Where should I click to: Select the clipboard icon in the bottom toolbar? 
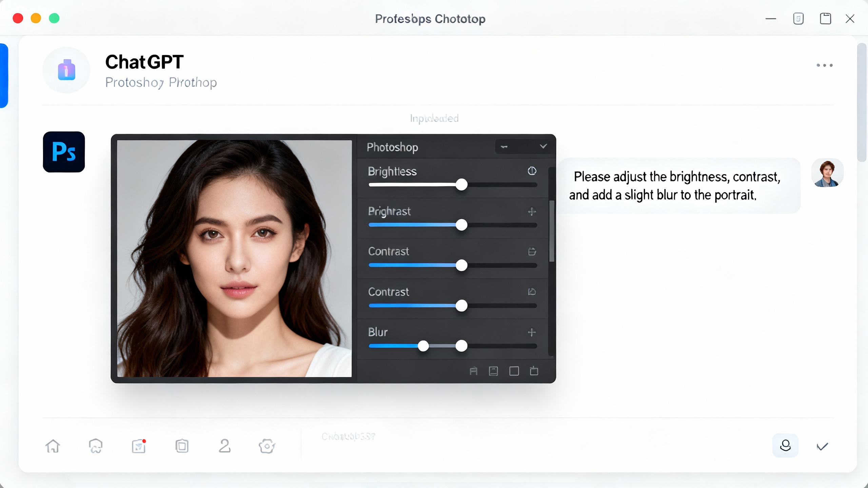[181, 446]
